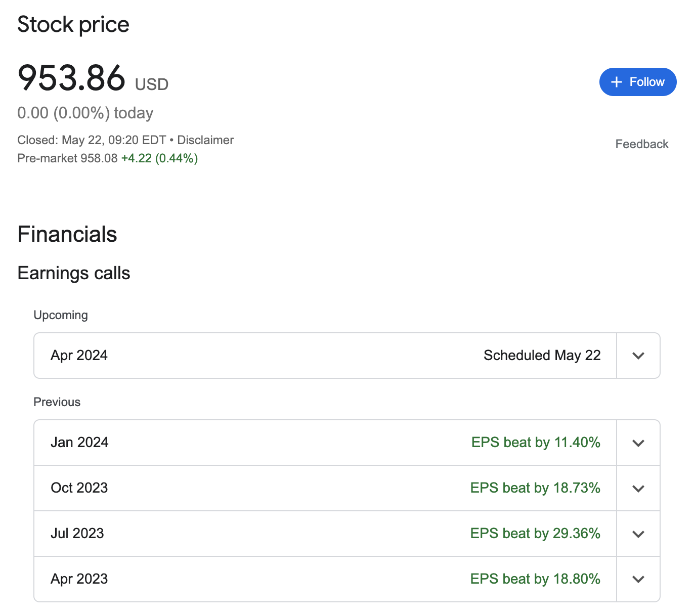694x616 pixels.
Task: Expand the Jan 2024 earnings chevron
Action: 638,443
